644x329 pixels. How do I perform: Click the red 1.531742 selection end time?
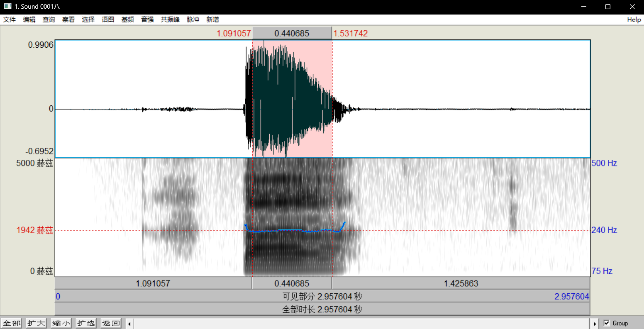coord(351,33)
